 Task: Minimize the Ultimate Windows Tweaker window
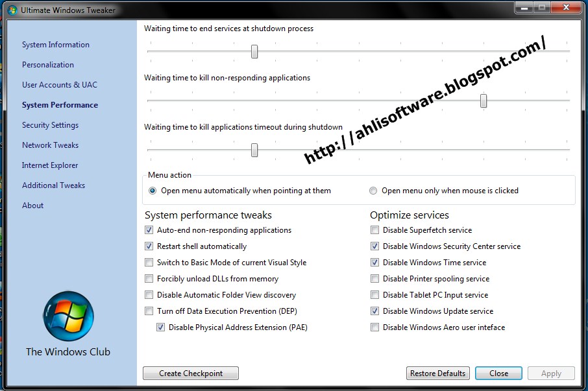click(524, 8)
